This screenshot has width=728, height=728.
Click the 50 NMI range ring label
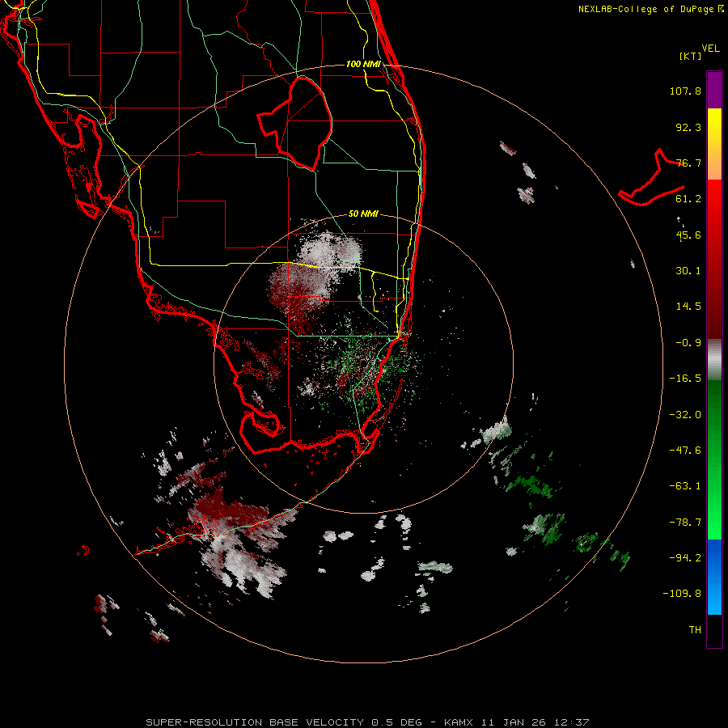(x=363, y=214)
